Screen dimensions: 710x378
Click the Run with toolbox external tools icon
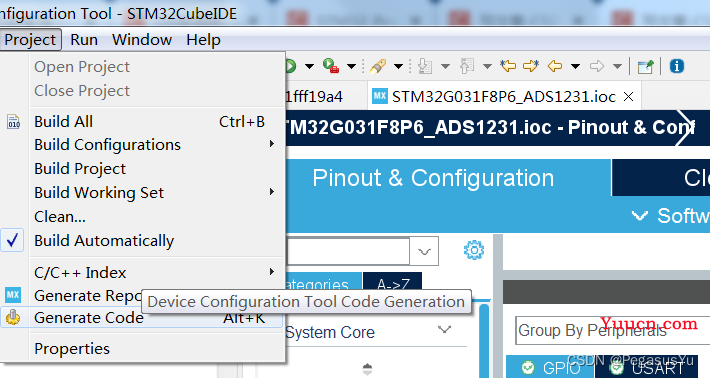[x=331, y=66]
